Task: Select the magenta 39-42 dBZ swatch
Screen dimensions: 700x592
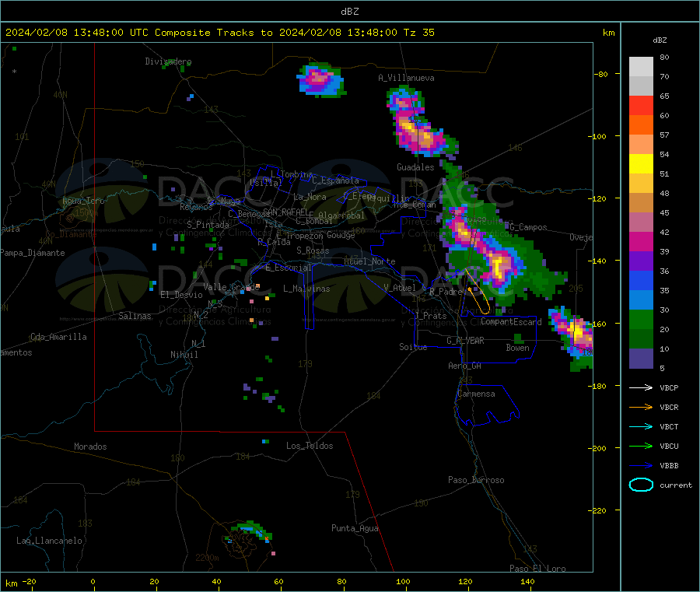Action: click(x=641, y=242)
